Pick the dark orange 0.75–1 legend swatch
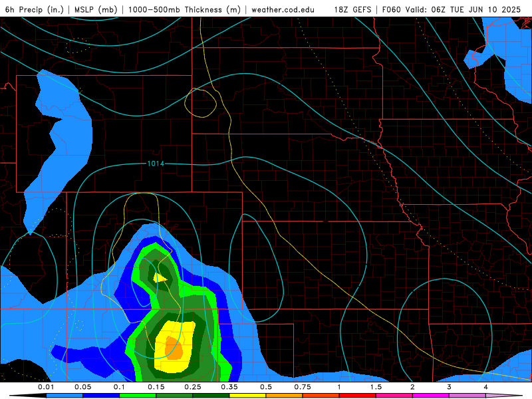 tap(321, 396)
